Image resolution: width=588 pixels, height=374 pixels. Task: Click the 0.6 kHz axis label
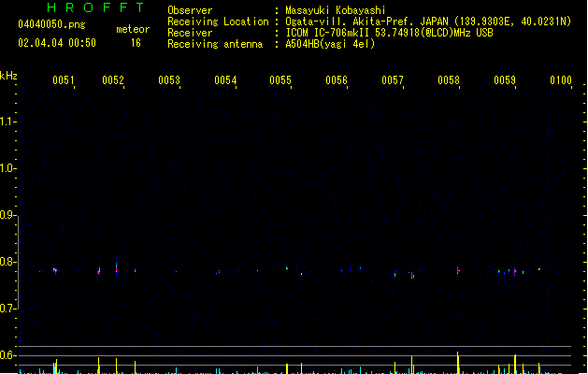click(7, 355)
